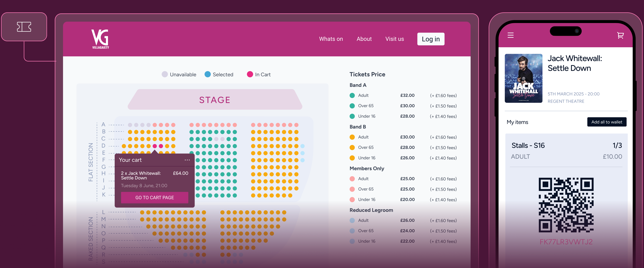644x268 pixels.
Task: Select first orange seat in row B
Action: click(130, 132)
